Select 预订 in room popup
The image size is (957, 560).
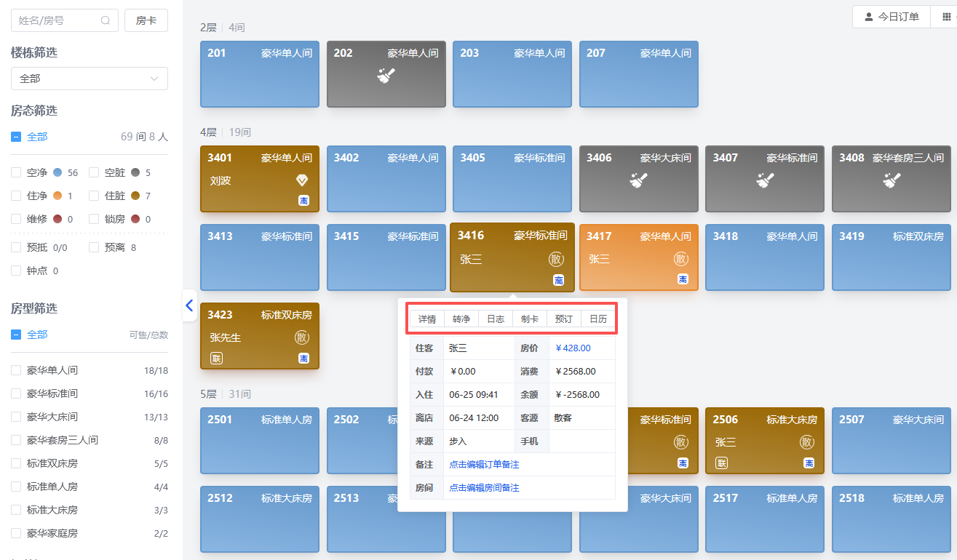(564, 319)
